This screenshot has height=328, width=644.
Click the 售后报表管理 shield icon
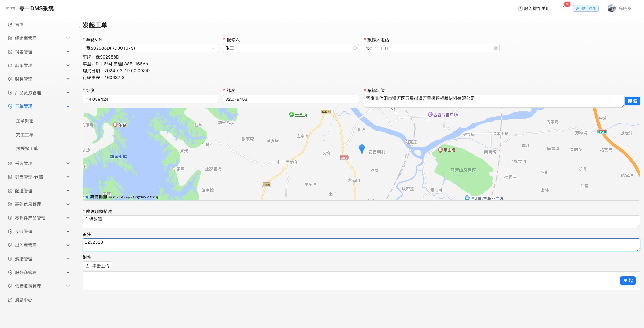10,286
